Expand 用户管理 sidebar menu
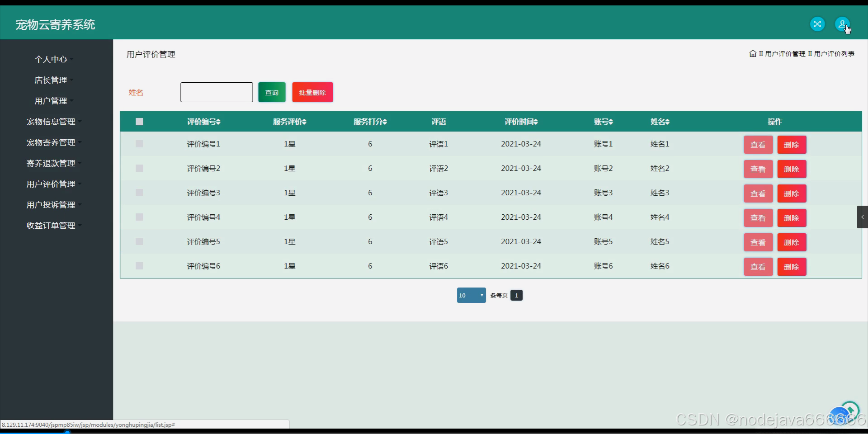 tap(54, 101)
